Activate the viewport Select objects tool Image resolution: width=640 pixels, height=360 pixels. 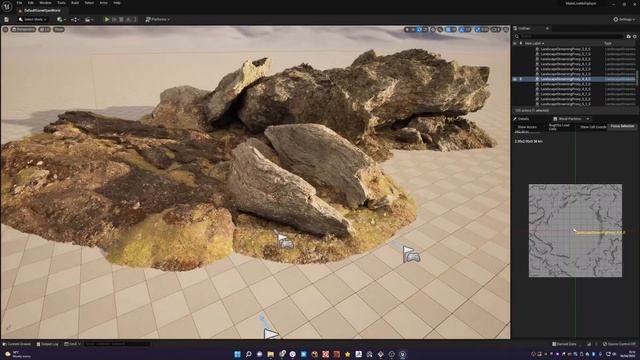(407, 29)
